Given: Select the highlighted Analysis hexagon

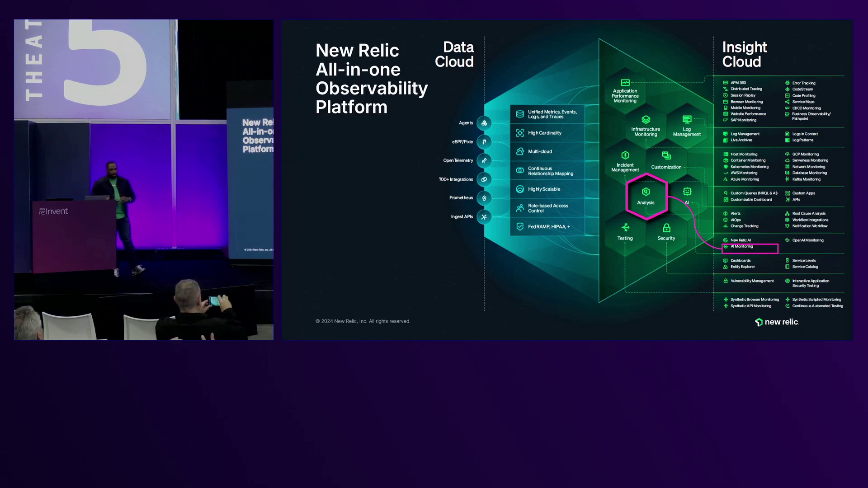Looking at the screenshot, I should pyautogui.click(x=646, y=197).
